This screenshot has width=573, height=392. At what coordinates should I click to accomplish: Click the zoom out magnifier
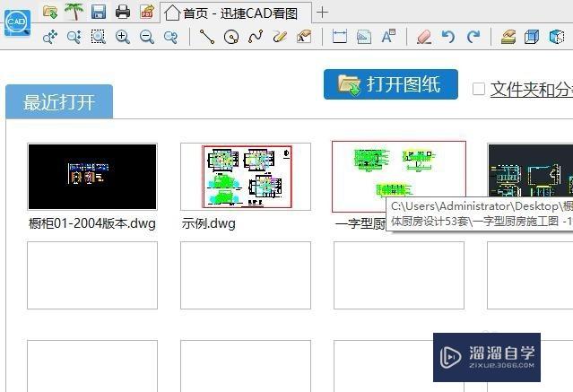pyautogui.click(x=146, y=37)
